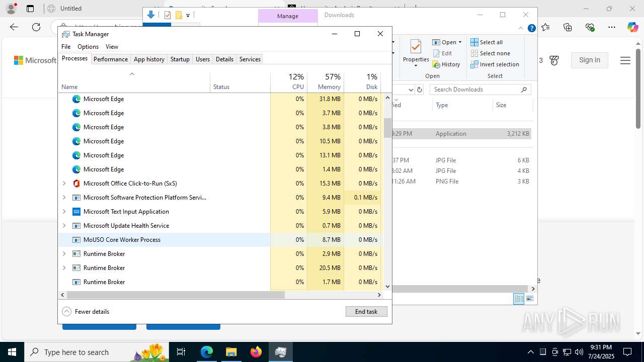Viewport: 644px width, 362px height.
Task: Click End task button
Action: tap(366, 312)
